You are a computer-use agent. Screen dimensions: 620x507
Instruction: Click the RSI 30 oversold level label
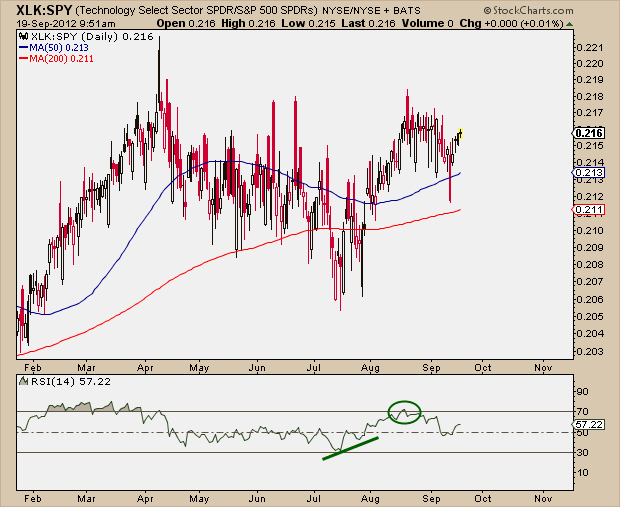pos(582,452)
